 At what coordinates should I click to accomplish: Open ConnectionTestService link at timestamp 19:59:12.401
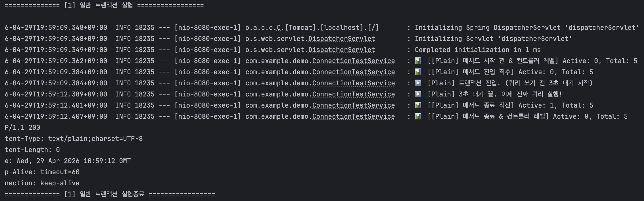pyautogui.click(x=353, y=105)
